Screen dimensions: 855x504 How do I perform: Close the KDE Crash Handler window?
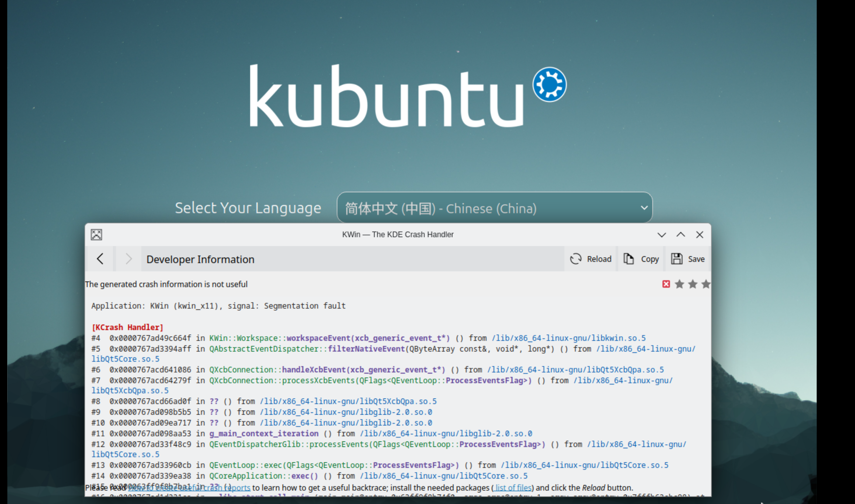coord(700,235)
